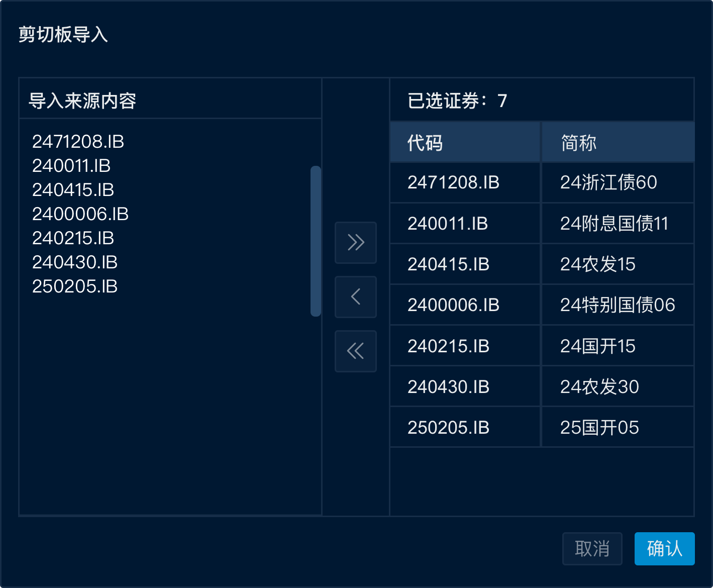
Task: Select 240011.IB from the source content list
Action: (x=71, y=166)
